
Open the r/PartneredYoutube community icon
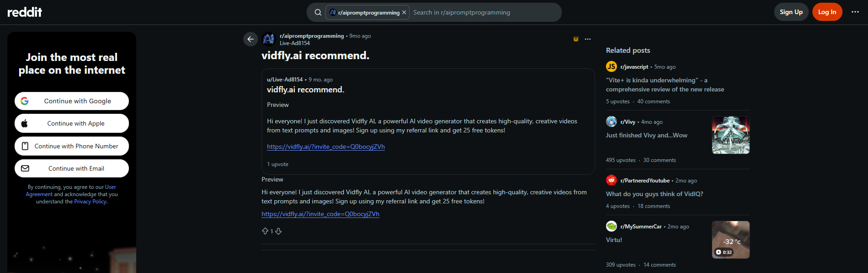[x=611, y=180]
